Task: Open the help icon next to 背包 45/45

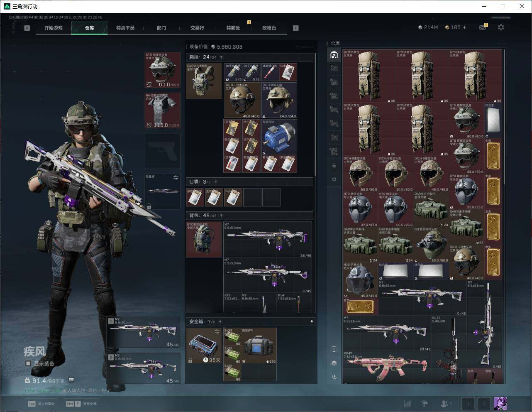Action: click(x=221, y=216)
